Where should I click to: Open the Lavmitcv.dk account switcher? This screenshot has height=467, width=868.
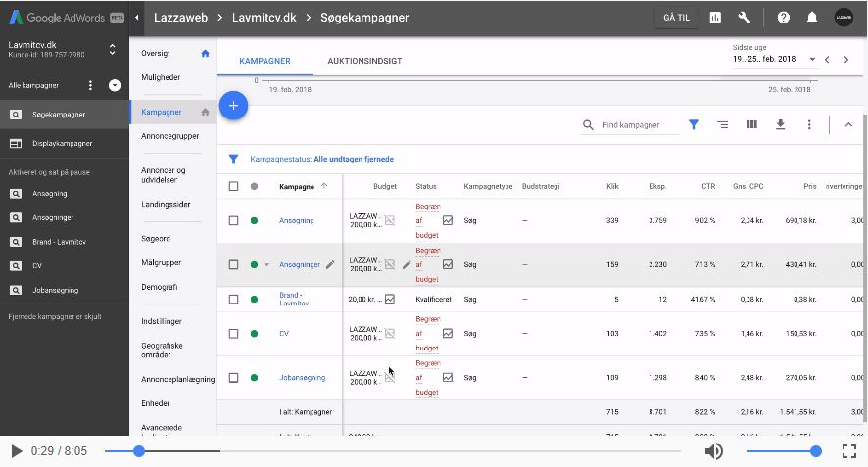pos(113,49)
